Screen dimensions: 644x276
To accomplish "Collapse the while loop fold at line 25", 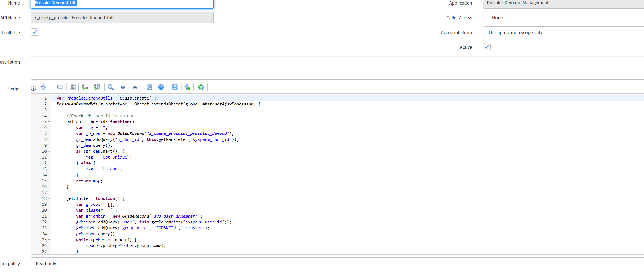I will tap(49, 240).
